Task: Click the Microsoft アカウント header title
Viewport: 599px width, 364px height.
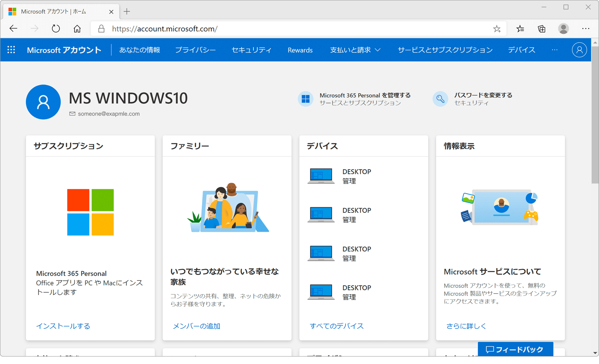Action: tap(64, 50)
